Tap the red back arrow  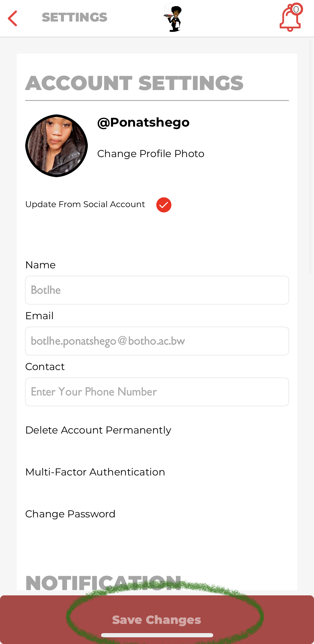tap(13, 18)
